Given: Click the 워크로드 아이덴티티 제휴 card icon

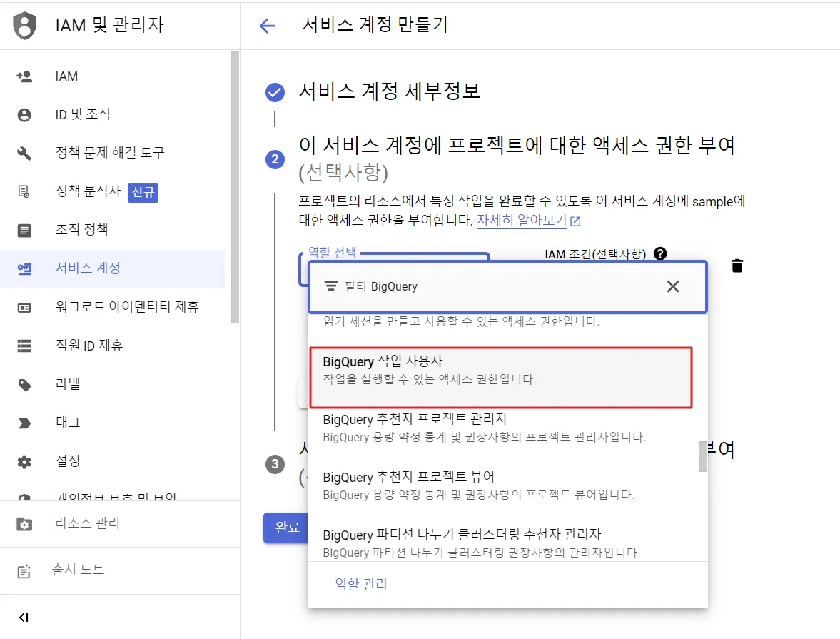Looking at the screenshot, I should [x=24, y=308].
